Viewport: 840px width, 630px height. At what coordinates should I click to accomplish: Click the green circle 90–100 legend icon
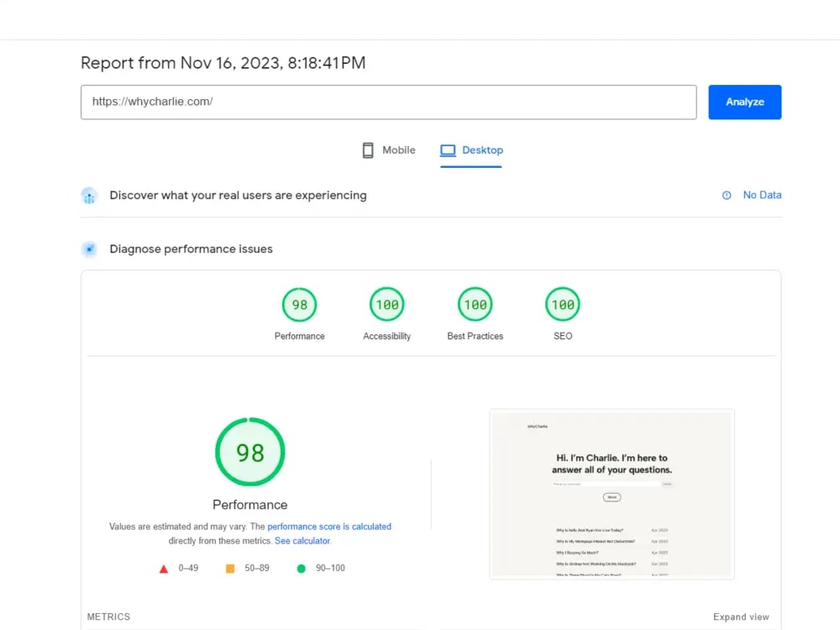coord(301,569)
